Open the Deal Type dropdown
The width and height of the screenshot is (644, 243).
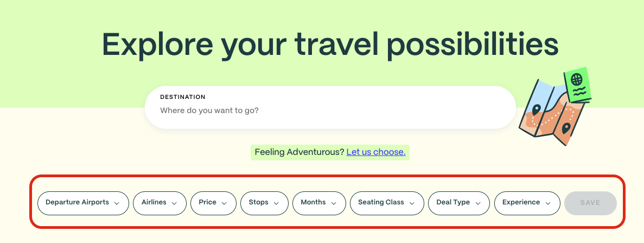(459, 203)
